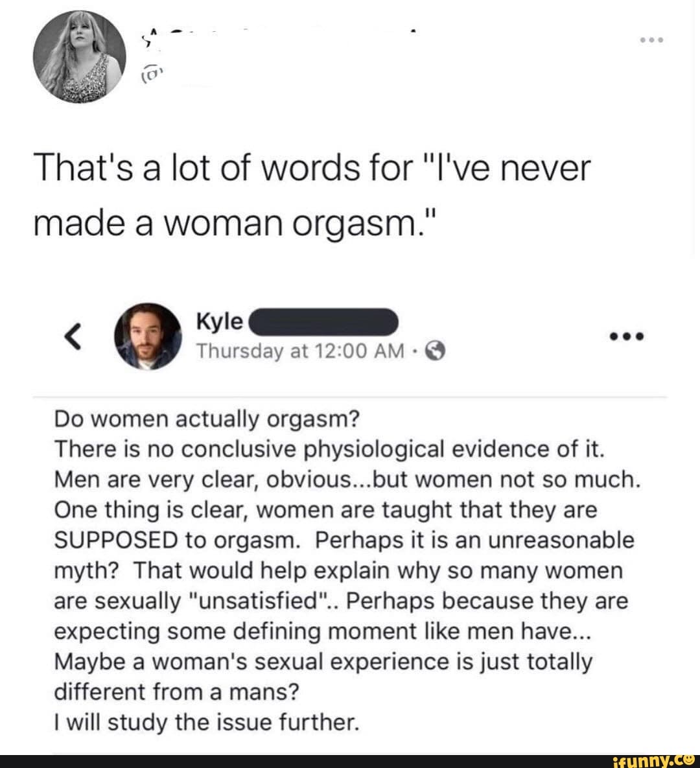Go back using the left chevron arrow

click(x=74, y=336)
